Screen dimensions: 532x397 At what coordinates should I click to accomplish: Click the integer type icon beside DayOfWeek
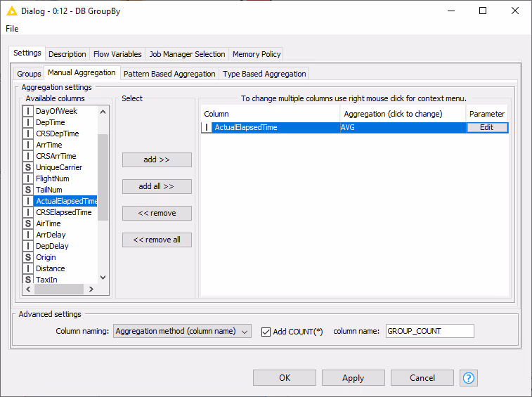tap(28, 111)
